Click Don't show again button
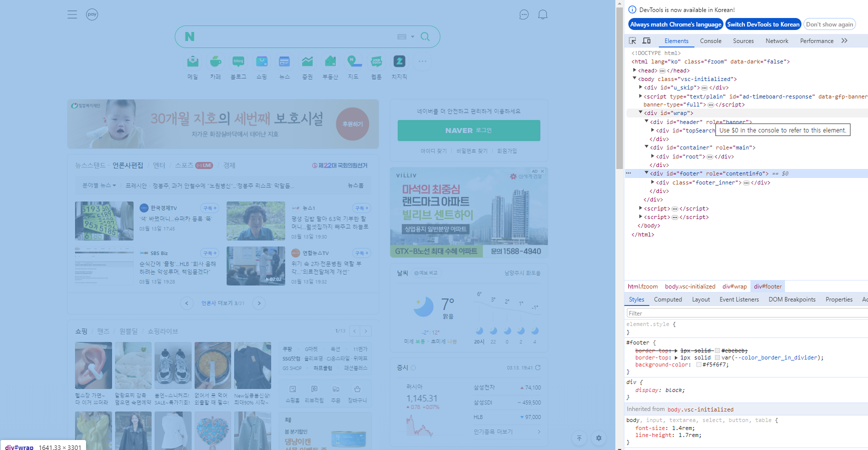 coord(829,24)
